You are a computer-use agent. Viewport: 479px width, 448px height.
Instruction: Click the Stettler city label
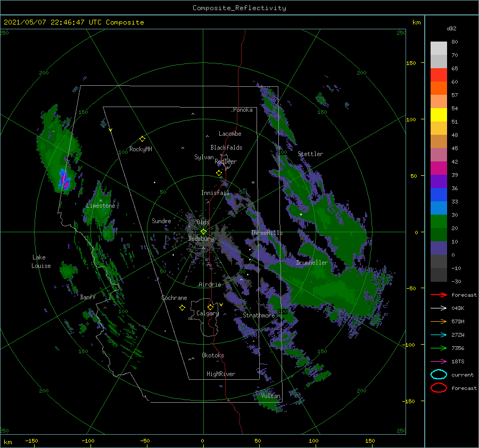(310, 154)
